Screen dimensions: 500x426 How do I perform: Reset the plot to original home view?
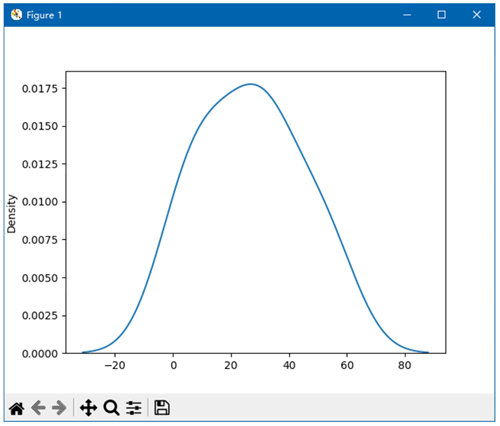coord(17,408)
